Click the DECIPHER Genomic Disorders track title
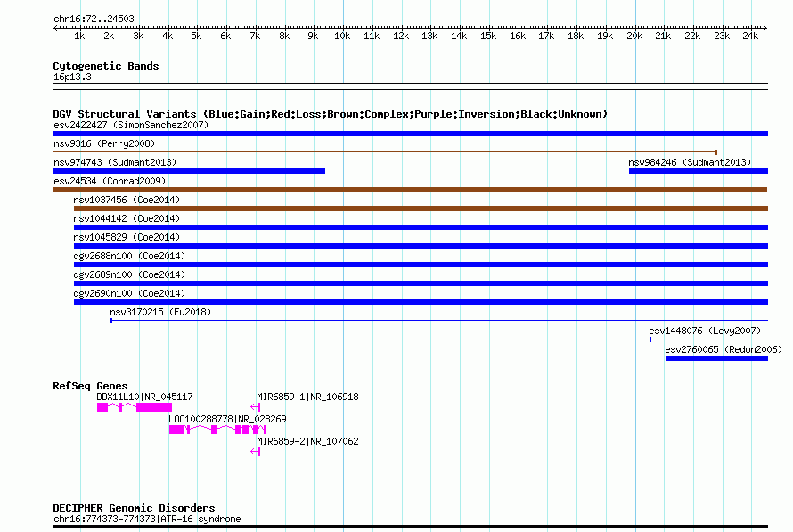Image resolution: width=793 pixels, height=532 pixels. [x=134, y=508]
